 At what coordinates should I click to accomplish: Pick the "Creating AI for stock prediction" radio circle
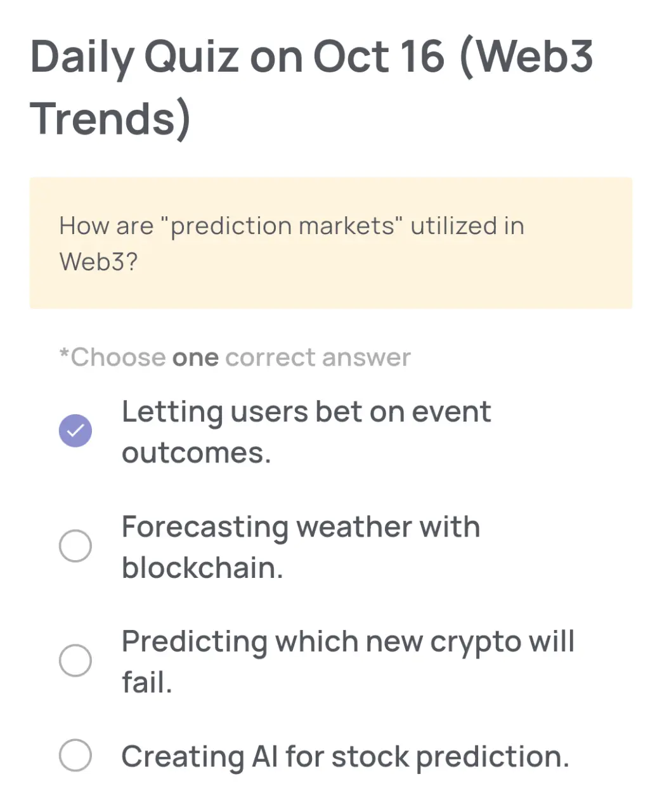click(75, 755)
